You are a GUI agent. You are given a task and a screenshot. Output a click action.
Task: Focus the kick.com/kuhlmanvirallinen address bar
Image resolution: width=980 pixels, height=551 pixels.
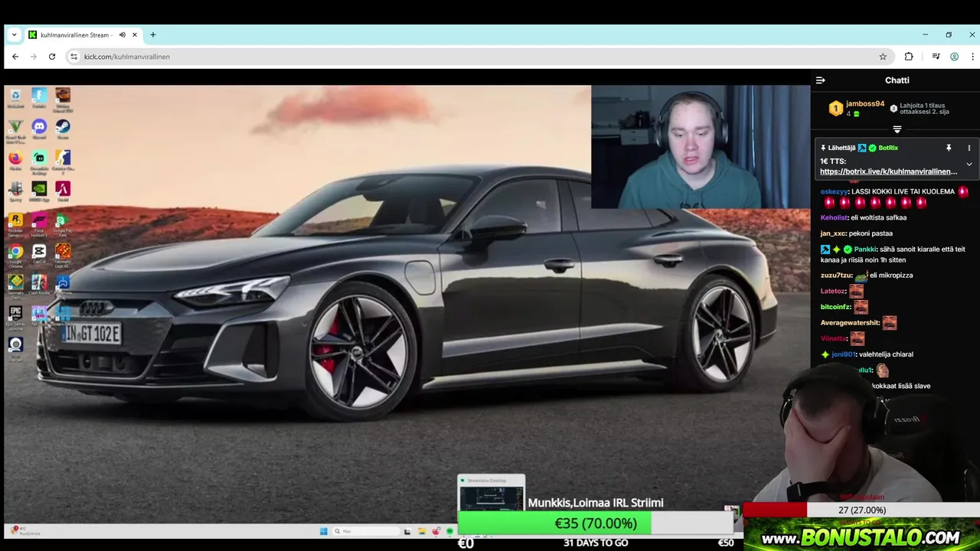point(475,57)
